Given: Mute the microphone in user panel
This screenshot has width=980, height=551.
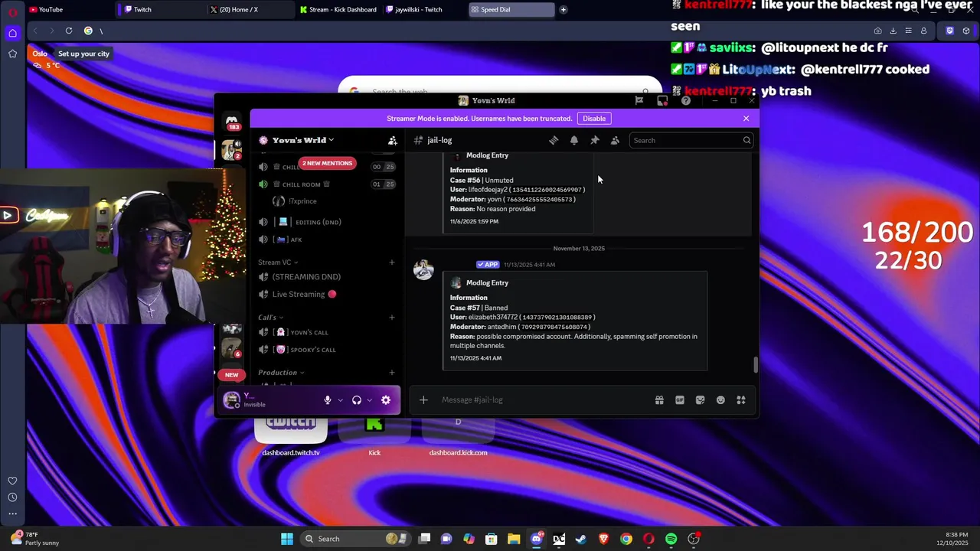Looking at the screenshot, I should 328,399.
